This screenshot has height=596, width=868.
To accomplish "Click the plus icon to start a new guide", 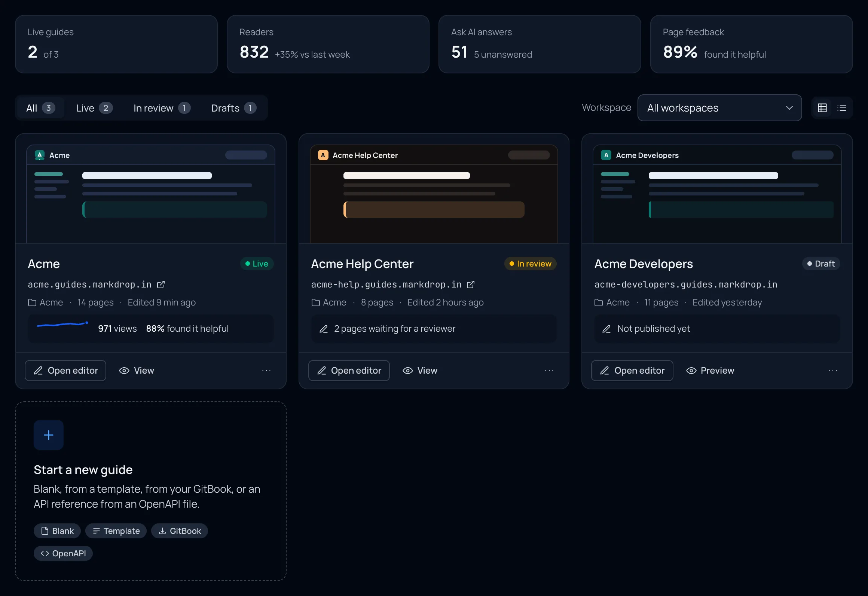I will [49, 435].
